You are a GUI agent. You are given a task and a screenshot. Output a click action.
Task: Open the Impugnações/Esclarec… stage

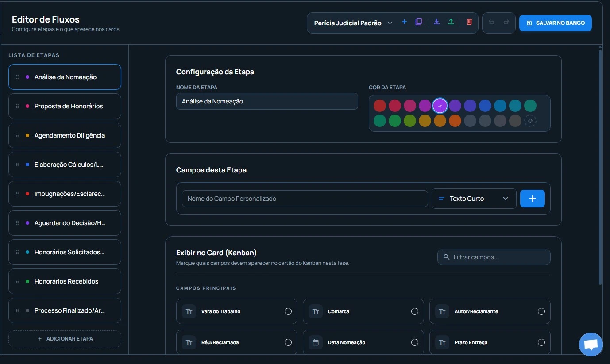click(x=65, y=194)
